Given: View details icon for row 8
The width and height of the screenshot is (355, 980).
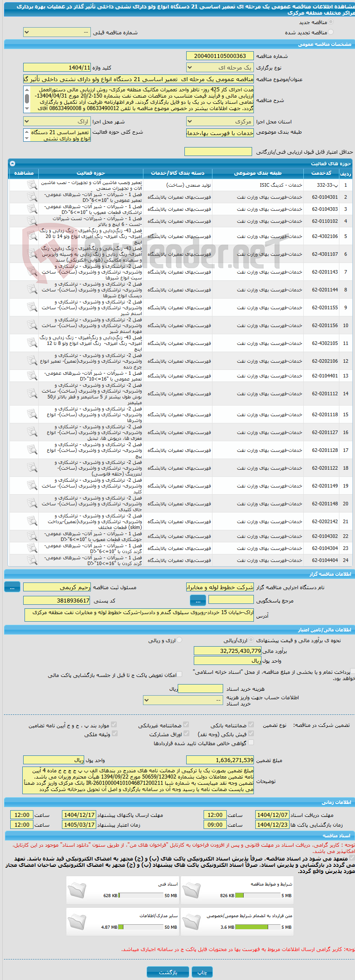Looking at the screenshot, I should coord(32,290).
